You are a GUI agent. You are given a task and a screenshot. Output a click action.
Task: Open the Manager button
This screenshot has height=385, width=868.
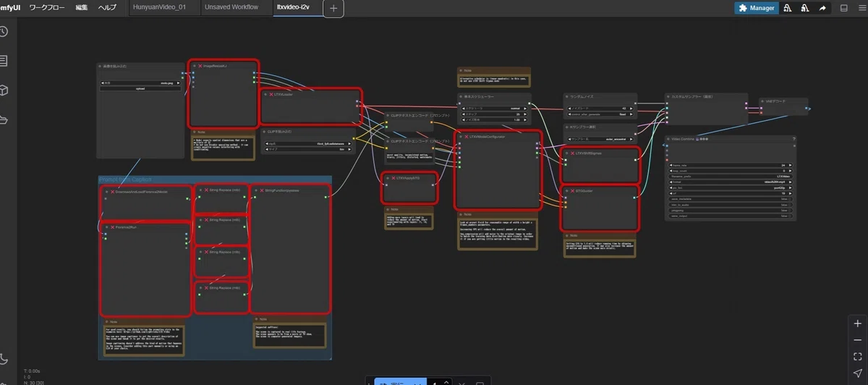(756, 8)
